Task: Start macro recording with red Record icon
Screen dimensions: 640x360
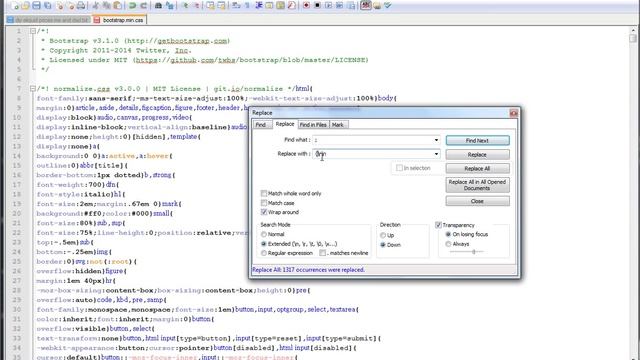Action: 306,5
